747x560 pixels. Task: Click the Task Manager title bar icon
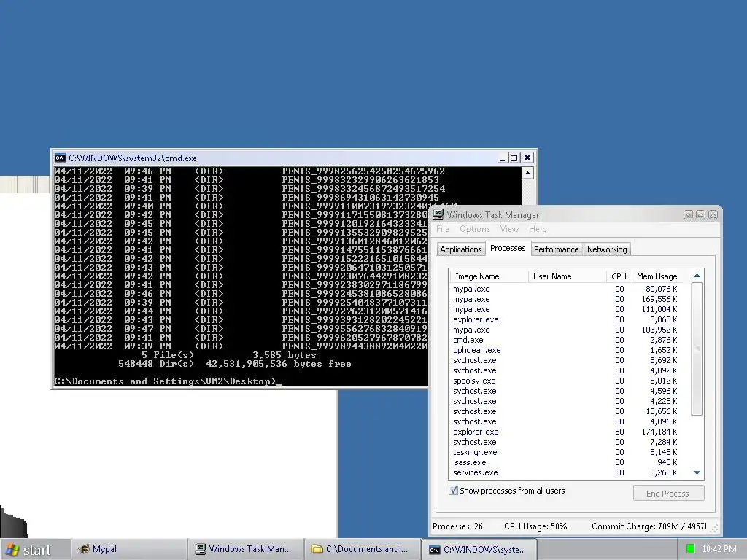438,215
